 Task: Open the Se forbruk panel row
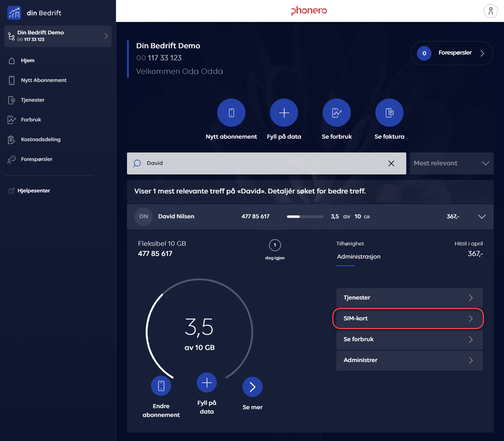(410, 339)
